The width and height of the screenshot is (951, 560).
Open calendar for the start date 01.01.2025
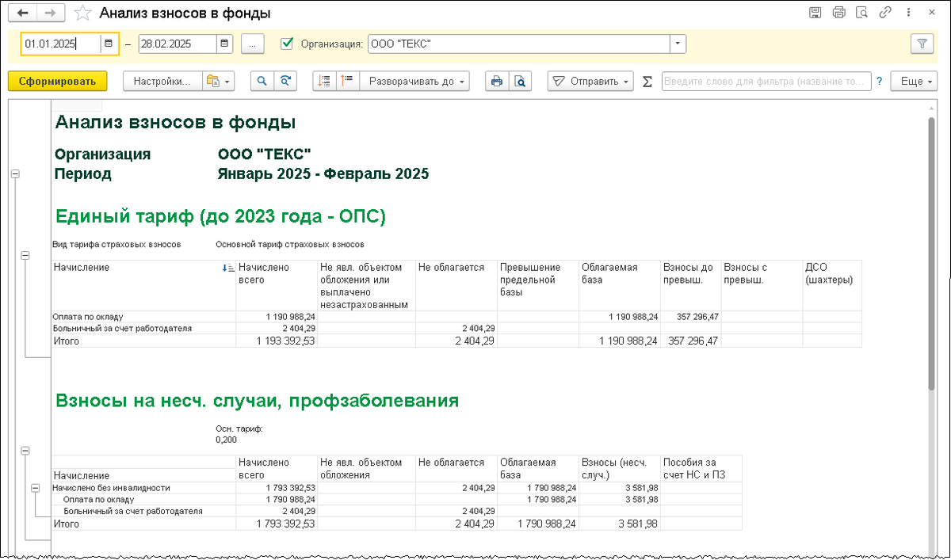click(x=109, y=44)
